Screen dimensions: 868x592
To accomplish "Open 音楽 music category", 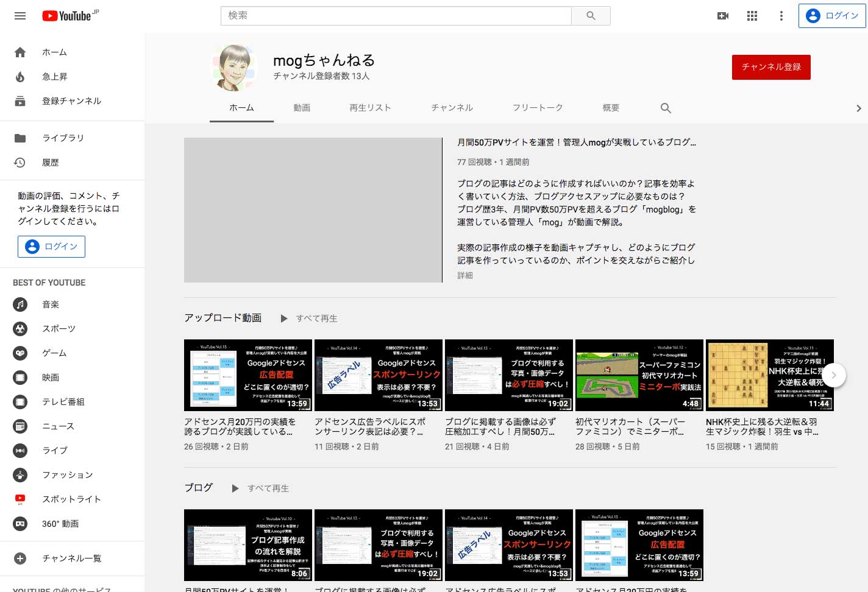I will pyautogui.click(x=72, y=305).
